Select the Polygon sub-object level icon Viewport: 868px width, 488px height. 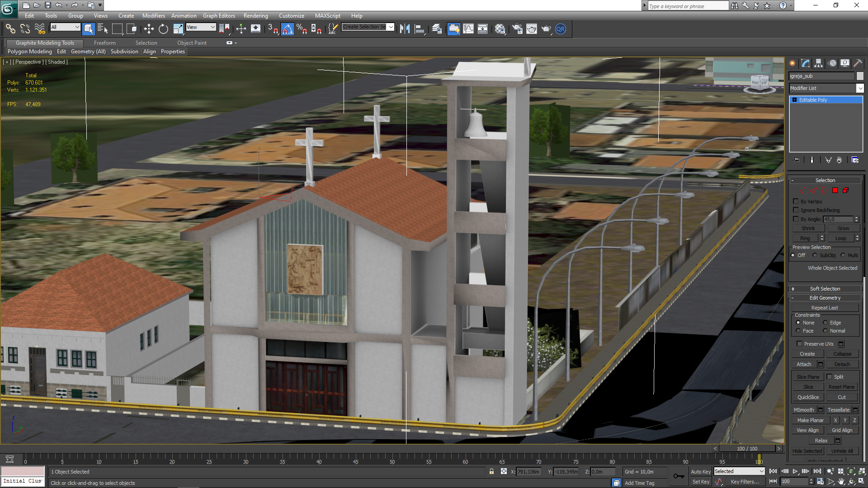tap(835, 191)
